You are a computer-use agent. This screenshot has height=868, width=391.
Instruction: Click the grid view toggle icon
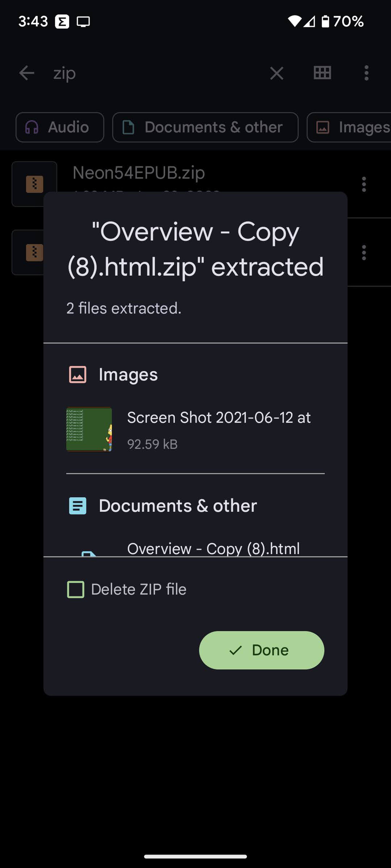[x=322, y=73]
